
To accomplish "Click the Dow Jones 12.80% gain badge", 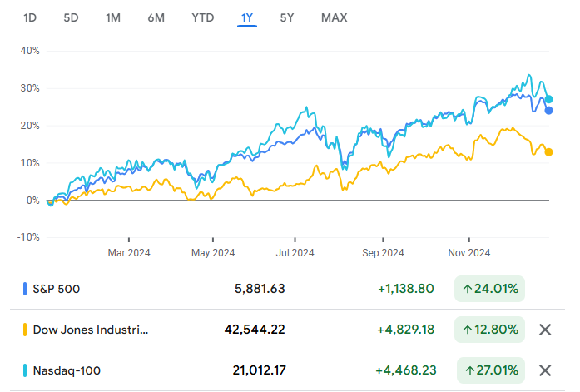I will 489,330.
